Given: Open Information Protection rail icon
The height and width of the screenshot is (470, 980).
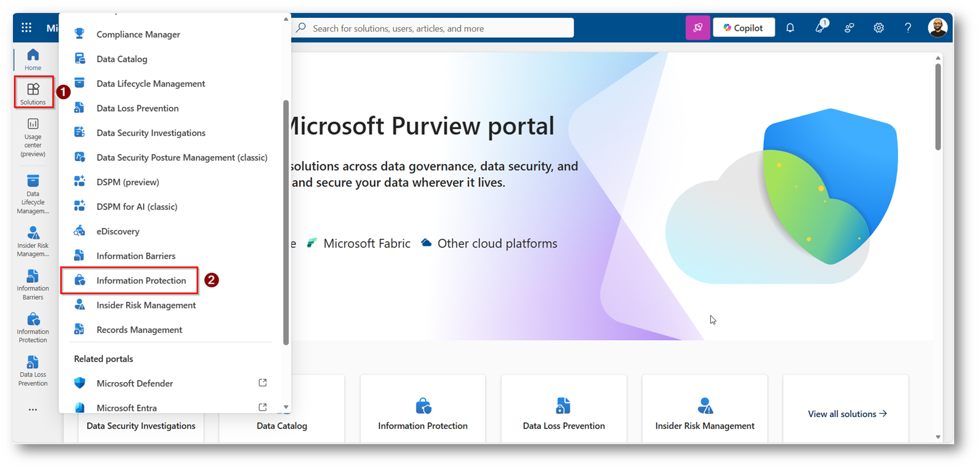Looking at the screenshot, I should [33, 328].
